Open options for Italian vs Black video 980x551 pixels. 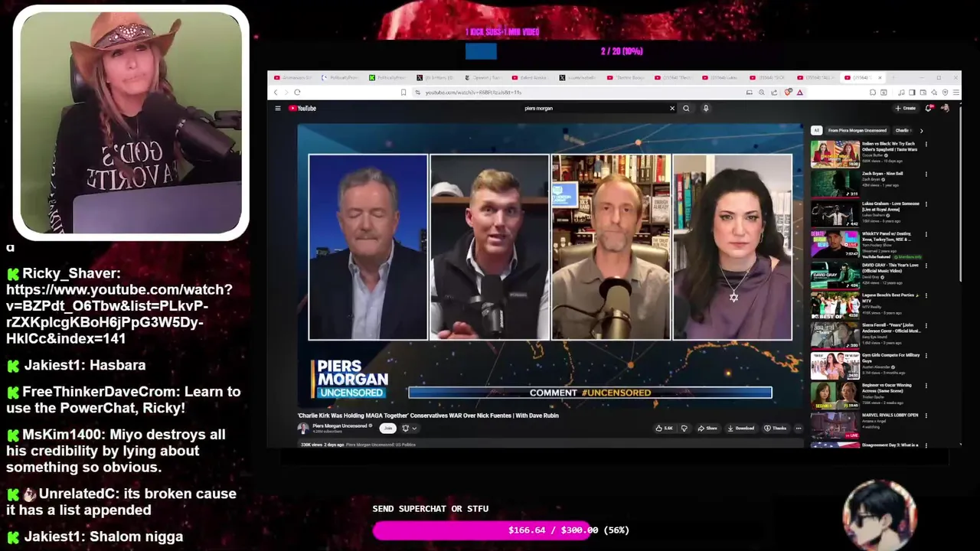926,144
